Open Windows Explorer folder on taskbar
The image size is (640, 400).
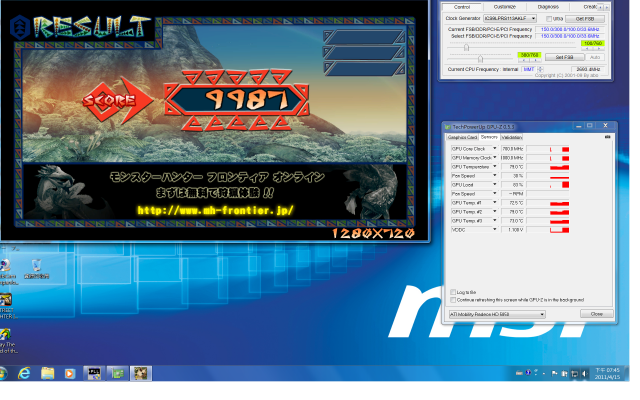click(47, 373)
